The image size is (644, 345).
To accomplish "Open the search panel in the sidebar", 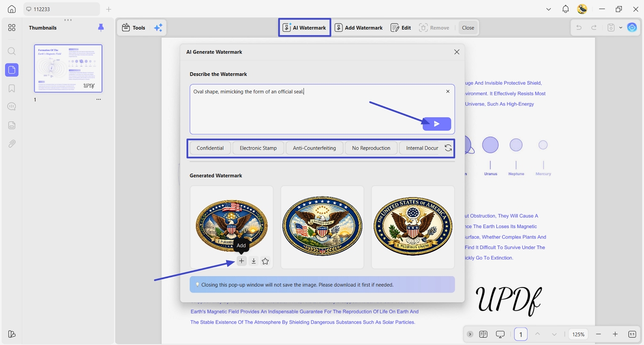I will pos(11,51).
